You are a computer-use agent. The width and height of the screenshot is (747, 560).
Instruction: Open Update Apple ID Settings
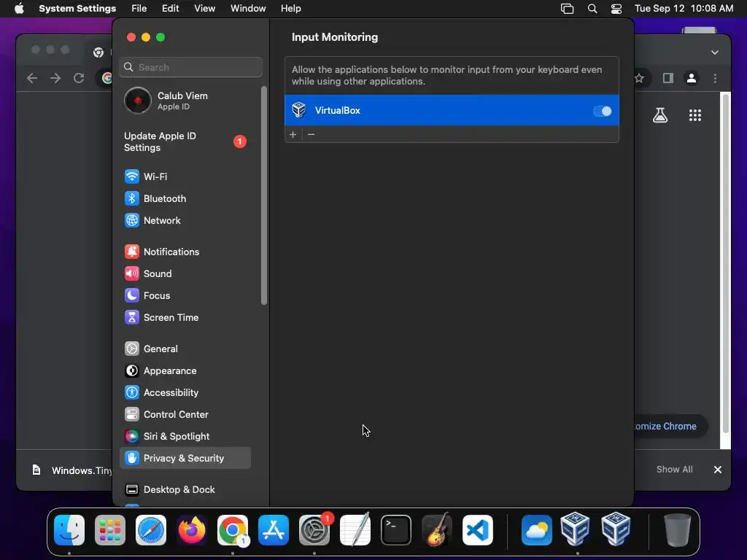point(186,142)
